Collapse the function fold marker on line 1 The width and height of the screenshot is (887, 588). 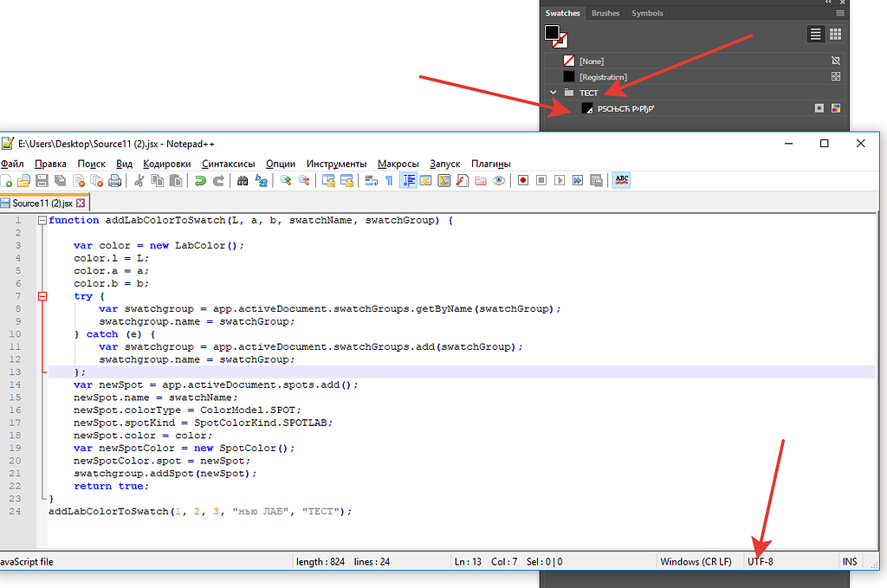[x=42, y=221]
